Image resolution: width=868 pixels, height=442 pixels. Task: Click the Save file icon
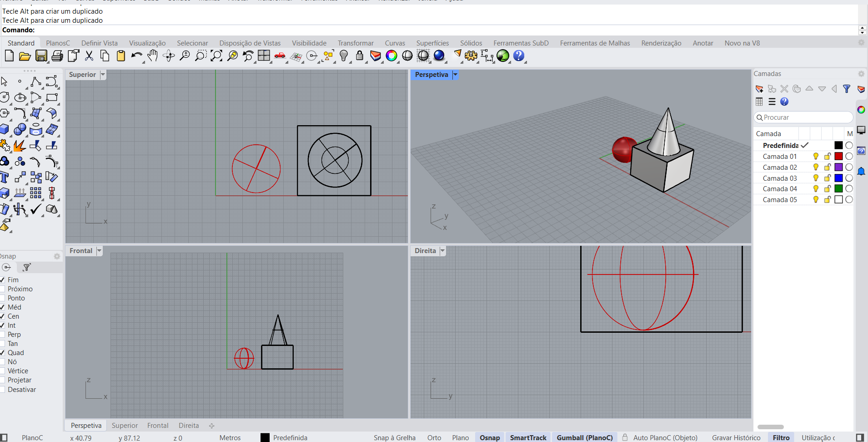tap(41, 56)
